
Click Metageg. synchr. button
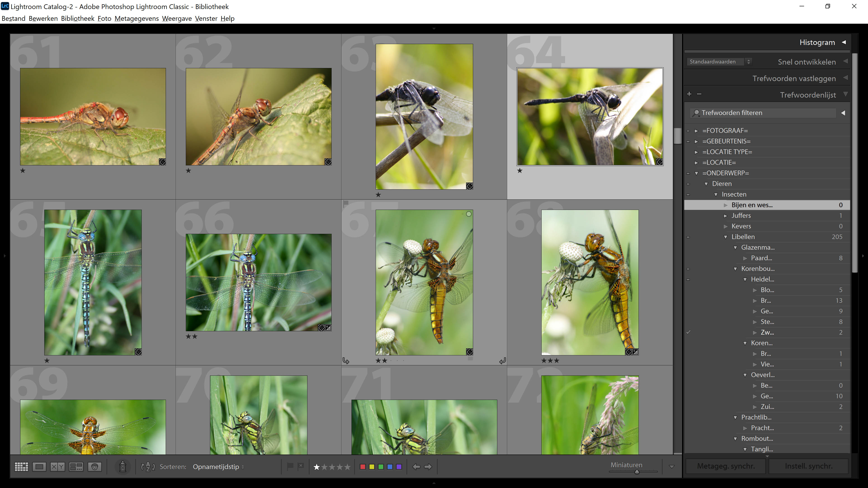(x=726, y=466)
